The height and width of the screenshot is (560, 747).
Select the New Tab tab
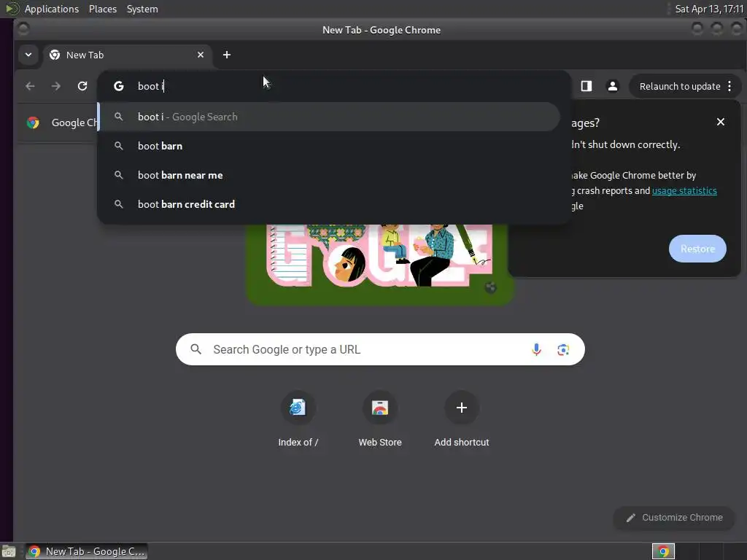point(128,55)
